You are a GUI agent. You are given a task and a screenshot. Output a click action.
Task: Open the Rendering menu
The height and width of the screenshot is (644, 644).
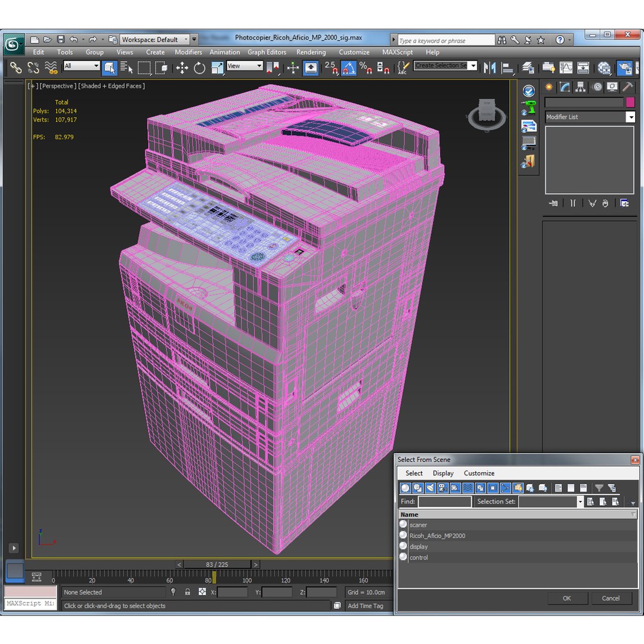[x=311, y=52]
